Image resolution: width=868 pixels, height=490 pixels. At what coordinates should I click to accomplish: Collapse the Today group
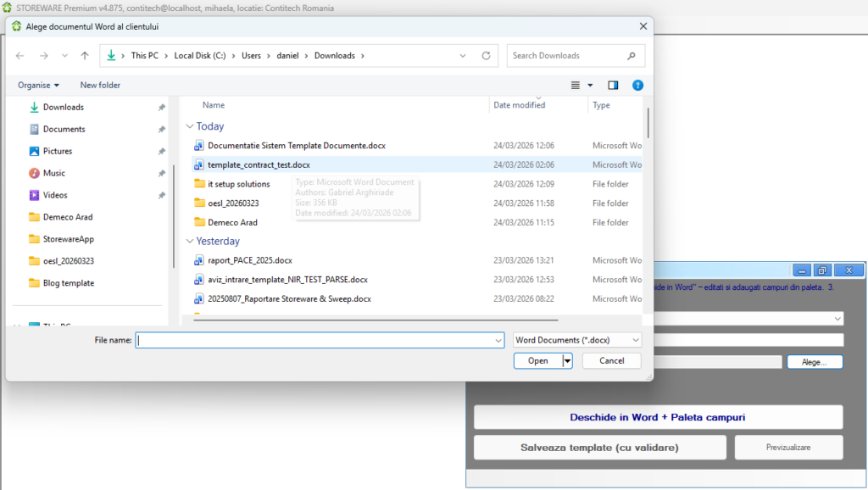coord(190,126)
